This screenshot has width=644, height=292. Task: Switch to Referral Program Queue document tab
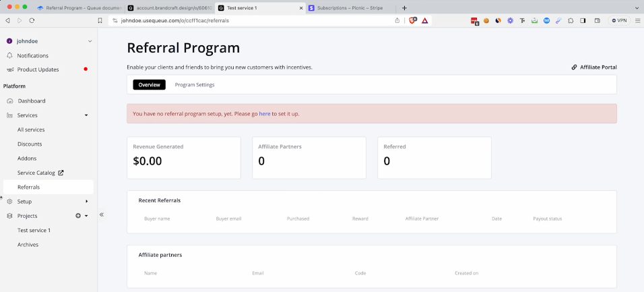[x=79, y=8]
